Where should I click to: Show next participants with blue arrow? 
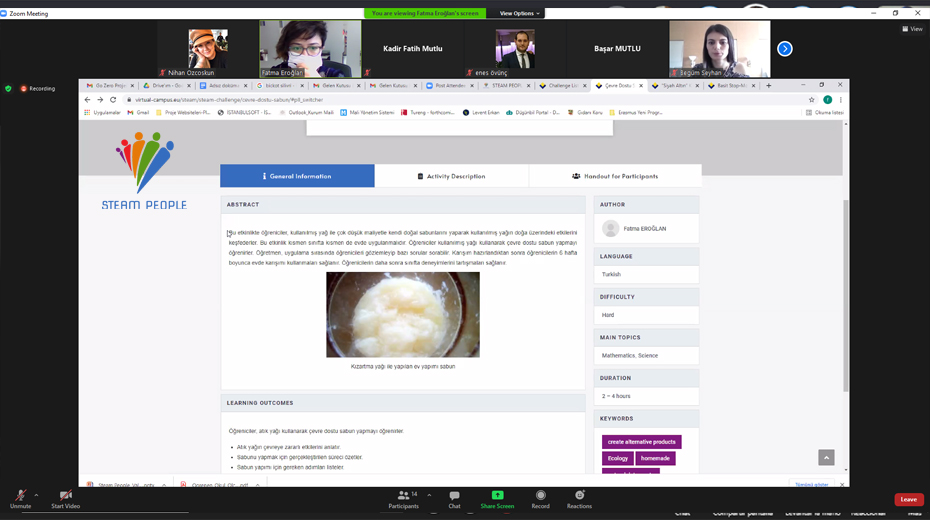(x=785, y=49)
